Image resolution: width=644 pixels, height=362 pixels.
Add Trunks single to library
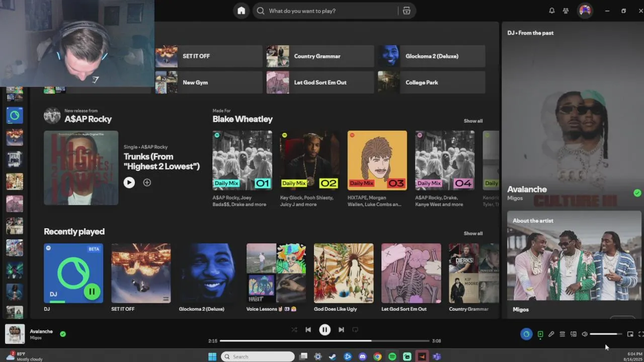click(147, 183)
